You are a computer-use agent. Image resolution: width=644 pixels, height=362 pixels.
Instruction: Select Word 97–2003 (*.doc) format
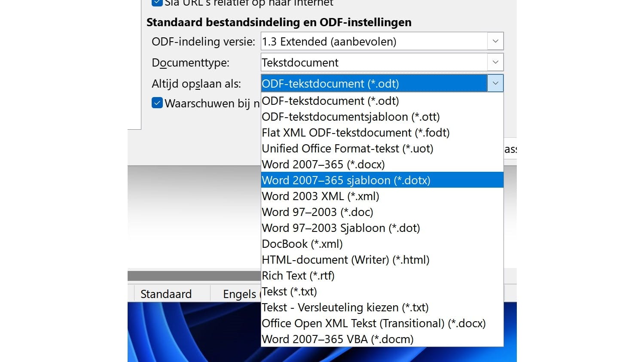tap(317, 212)
